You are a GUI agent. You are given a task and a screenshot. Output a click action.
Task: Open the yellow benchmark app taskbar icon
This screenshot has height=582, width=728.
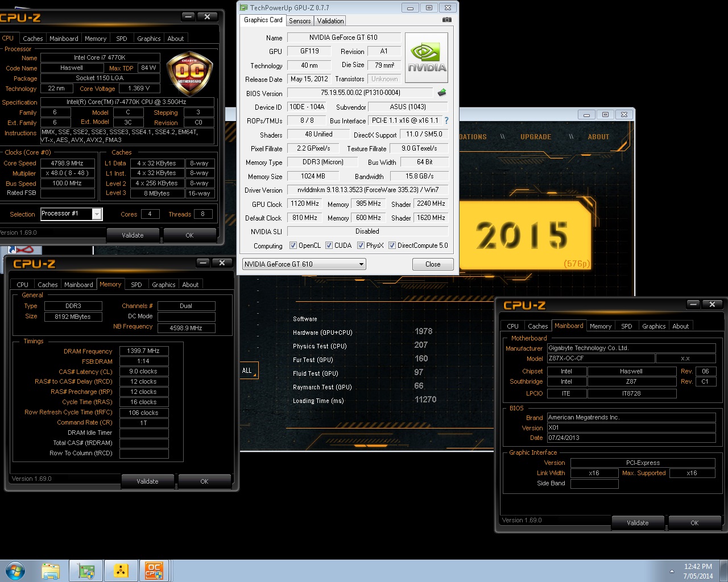tap(121, 571)
